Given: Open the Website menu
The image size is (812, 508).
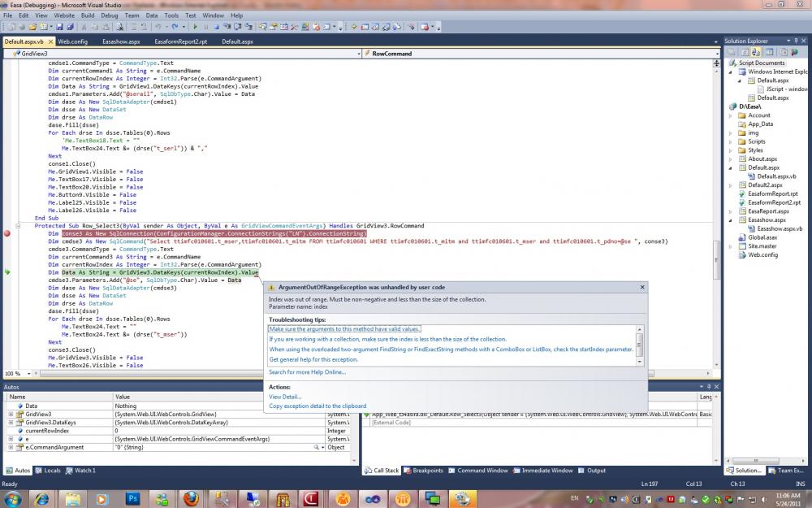Looking at the screenshot, I should pos(64,15).
